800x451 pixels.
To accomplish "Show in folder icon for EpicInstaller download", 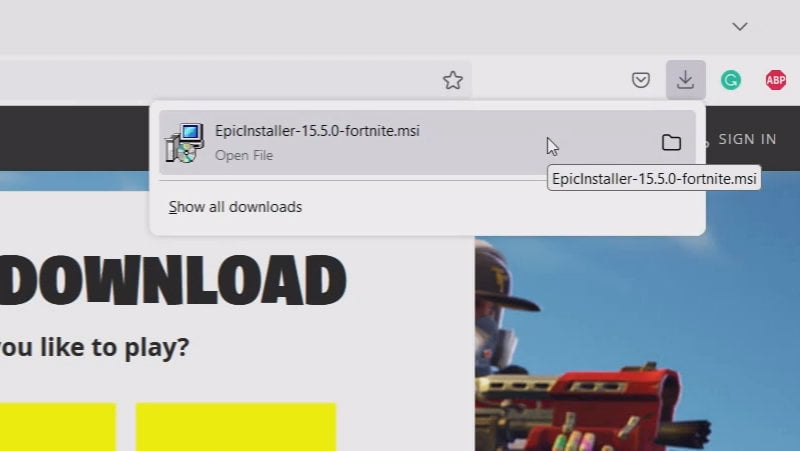I will 671,142.
